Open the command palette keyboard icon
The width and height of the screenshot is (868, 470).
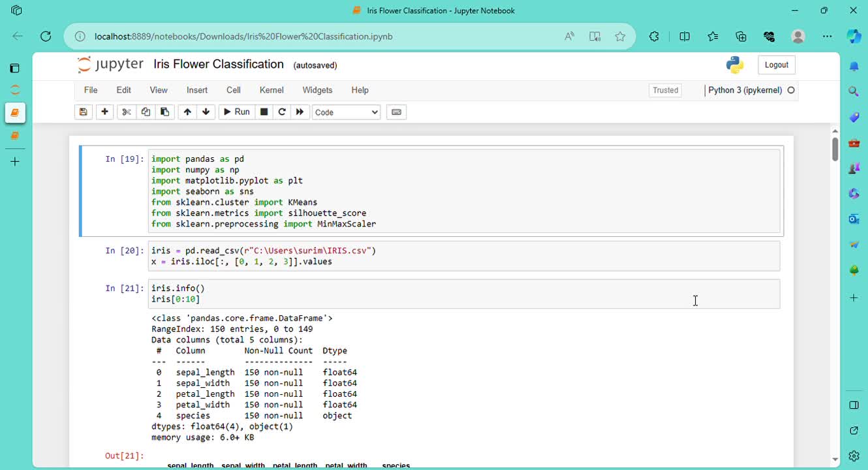point(396,112)
